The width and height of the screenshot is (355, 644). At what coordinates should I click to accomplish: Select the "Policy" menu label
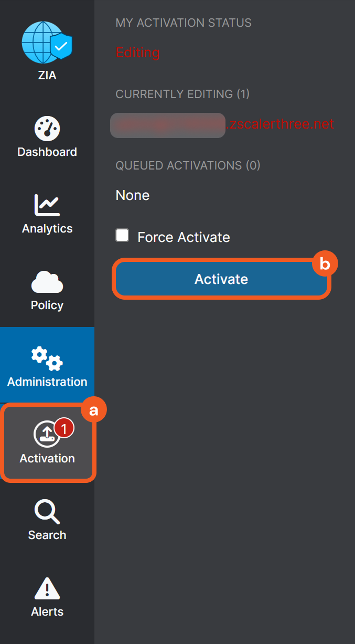(47, 305)
